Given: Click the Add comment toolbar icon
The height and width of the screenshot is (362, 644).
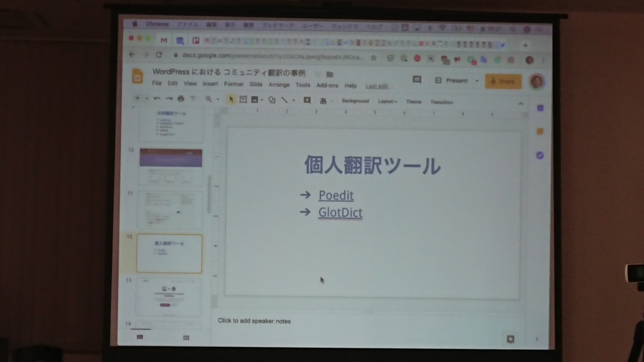Looking at the screenshot, I should (307, 100).
